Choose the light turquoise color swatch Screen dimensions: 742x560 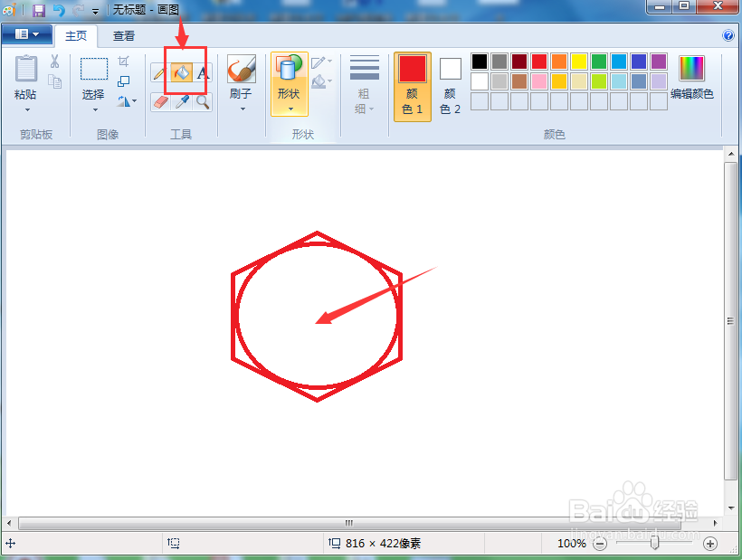[619, 81]
